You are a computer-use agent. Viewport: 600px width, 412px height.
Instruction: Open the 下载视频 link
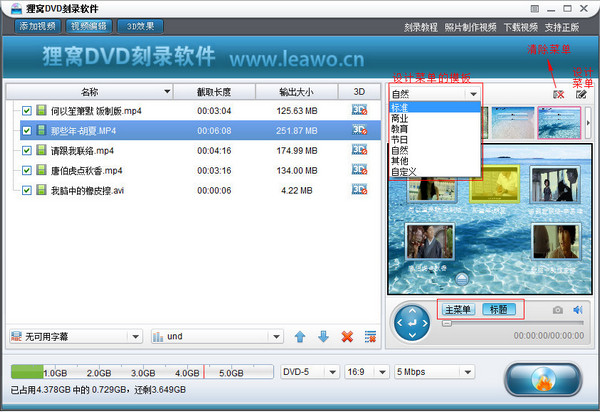click(520, 27)
